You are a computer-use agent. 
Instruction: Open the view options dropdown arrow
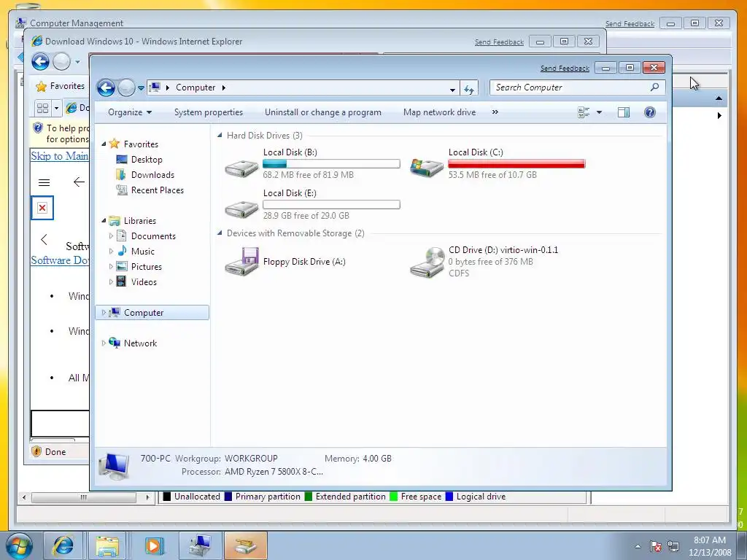(599, 112)
